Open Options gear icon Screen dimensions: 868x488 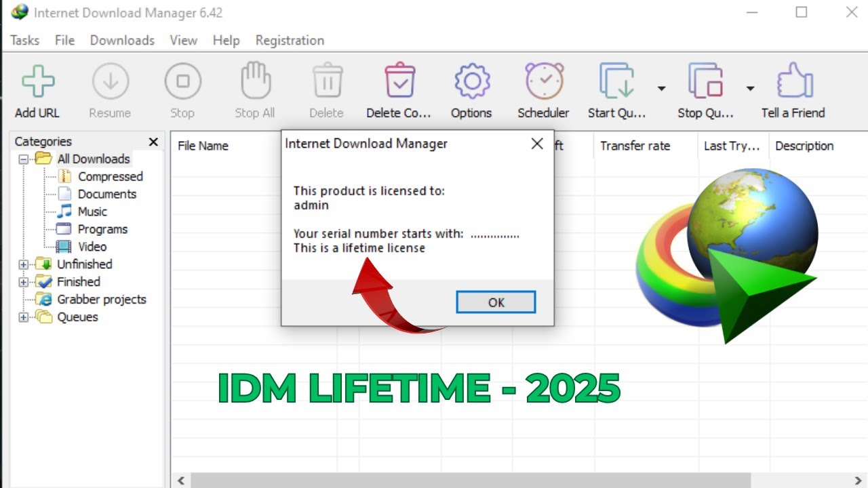(x=472, y=82)
